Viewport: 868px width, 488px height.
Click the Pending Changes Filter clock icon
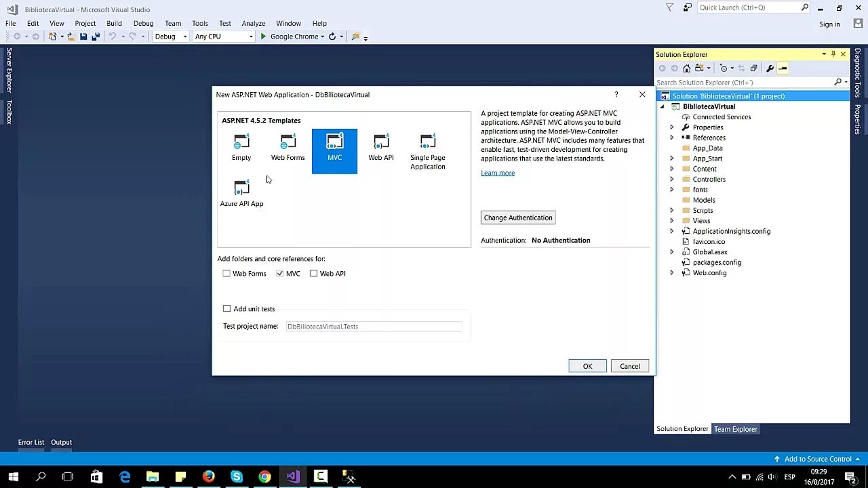(x=724, y=68)
